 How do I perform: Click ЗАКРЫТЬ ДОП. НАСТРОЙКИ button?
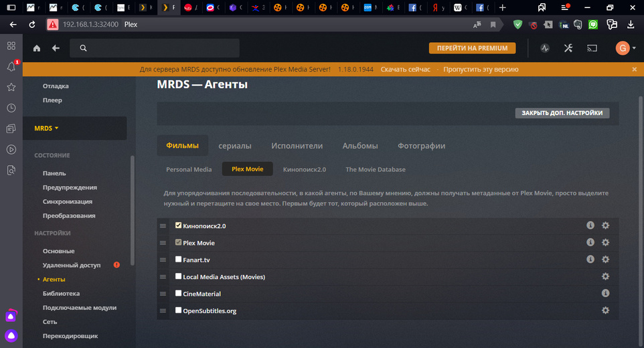562,113
